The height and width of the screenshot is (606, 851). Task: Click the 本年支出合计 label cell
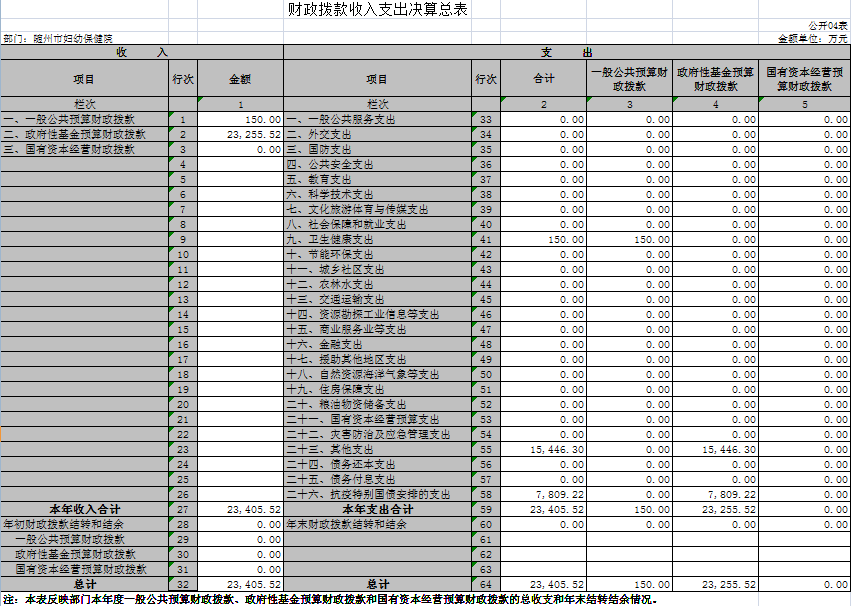coord(377,509)
